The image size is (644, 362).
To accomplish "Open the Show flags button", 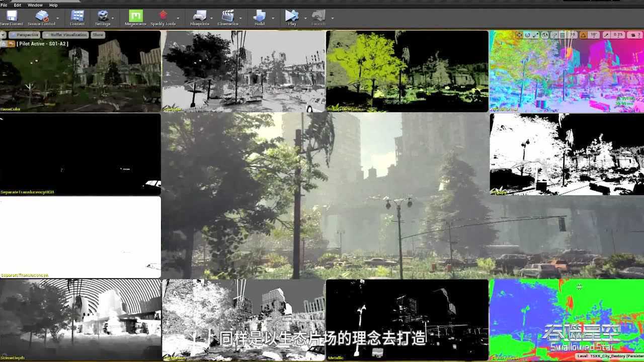I will [98, 35].
